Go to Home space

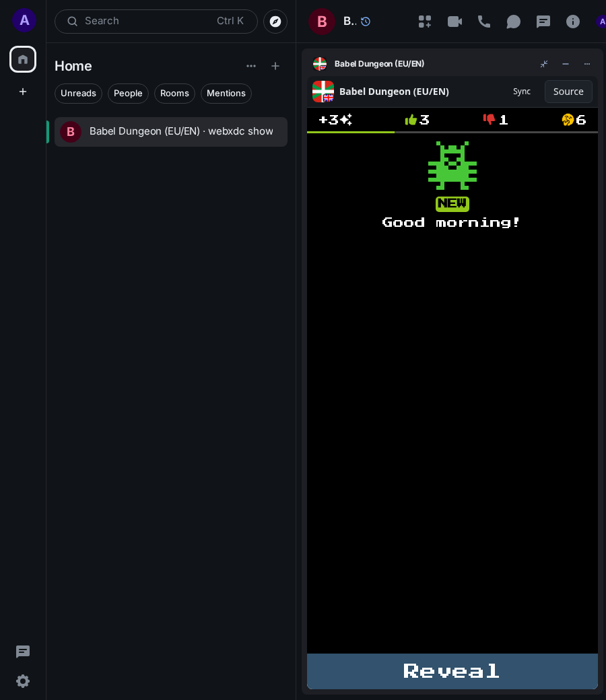point(23,59)
